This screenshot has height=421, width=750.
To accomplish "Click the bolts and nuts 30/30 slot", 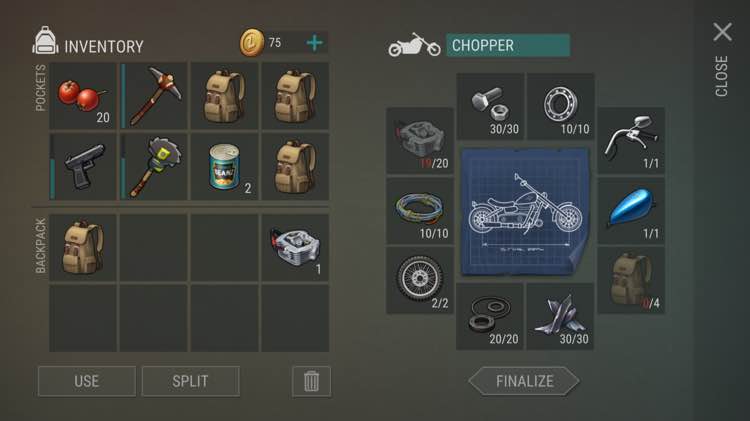I will 490,106.
